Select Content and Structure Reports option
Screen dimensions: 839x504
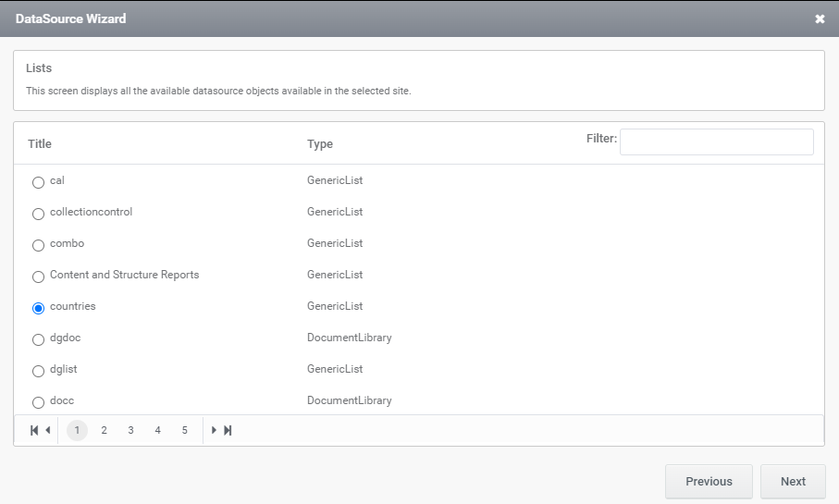[x=38, y=277]
